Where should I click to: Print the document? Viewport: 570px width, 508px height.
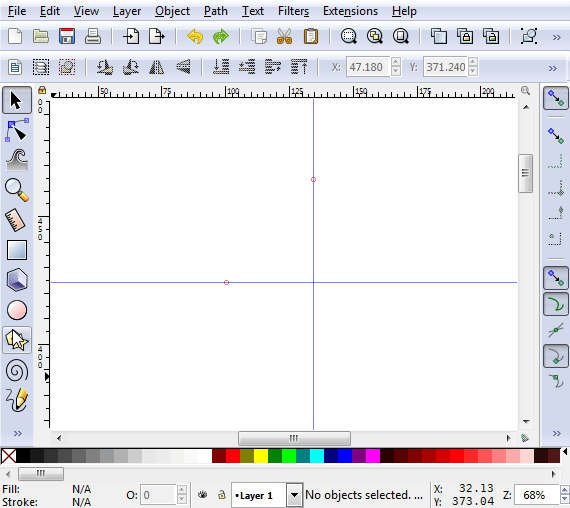pyautogui.click(x=93, y=36)
